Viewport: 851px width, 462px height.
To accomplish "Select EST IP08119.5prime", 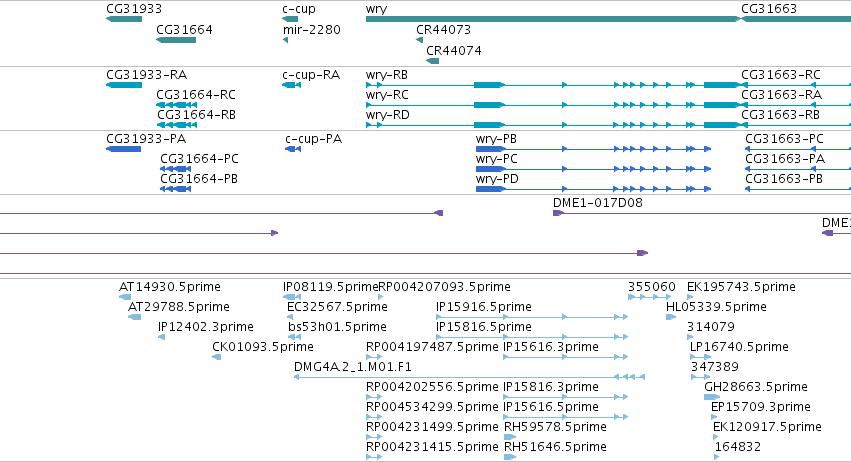I will (x=330, y=287).
